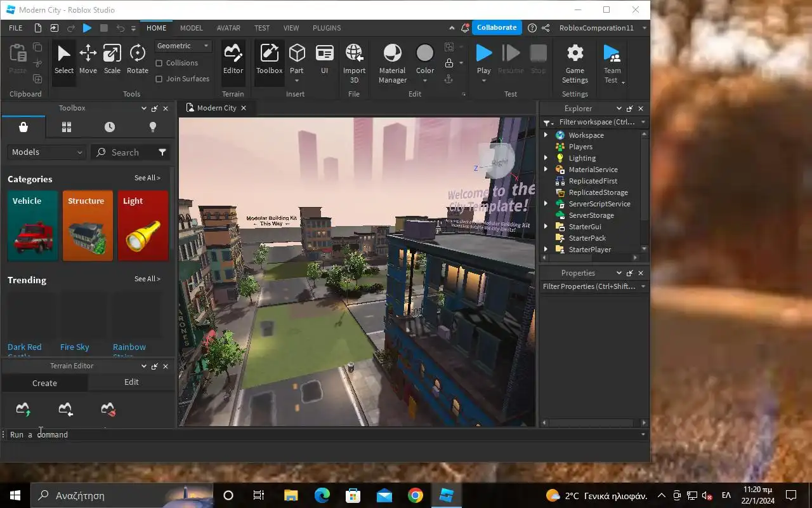Open the Toolbox Inventory grid tab
The image size is (812, 508).
(x=67, y=127)
